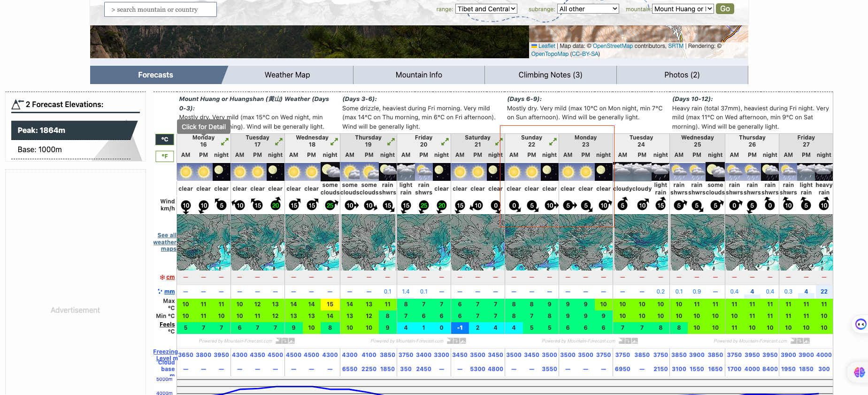Click Monday 16 night wind arrow icon

pyautogui.click(x=221, y=205)
